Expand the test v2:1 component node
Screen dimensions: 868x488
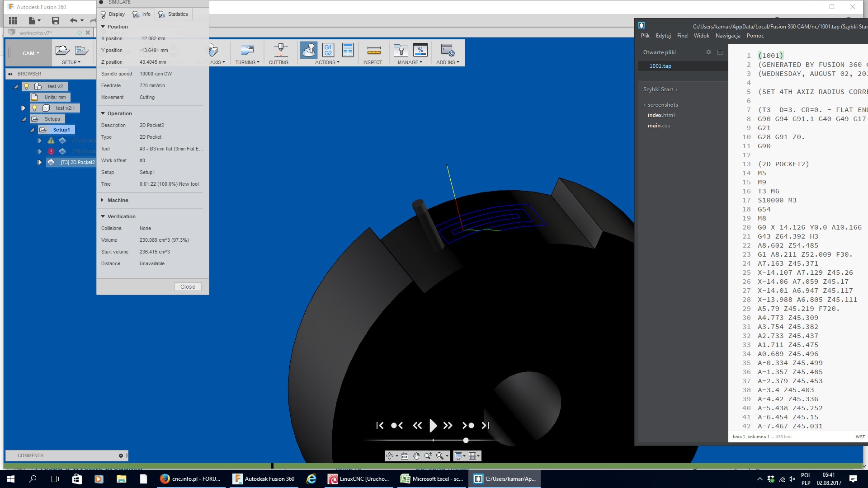[24, 108]
